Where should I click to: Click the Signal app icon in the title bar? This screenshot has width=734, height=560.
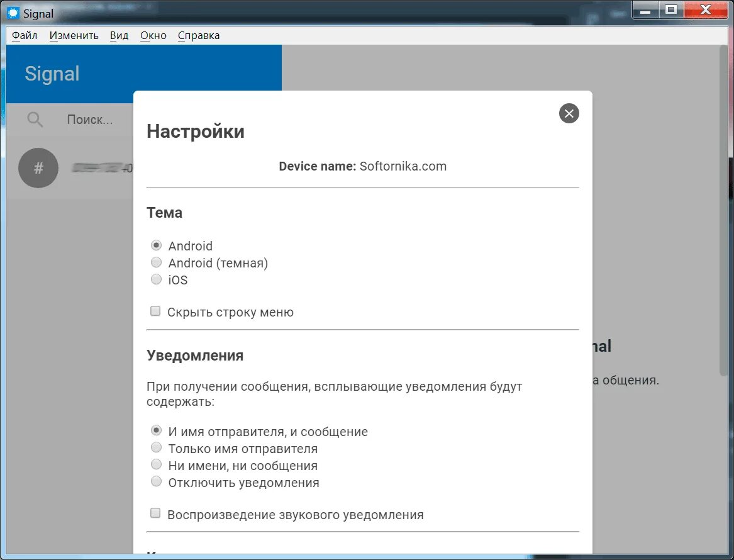click(x=13, y=13)
